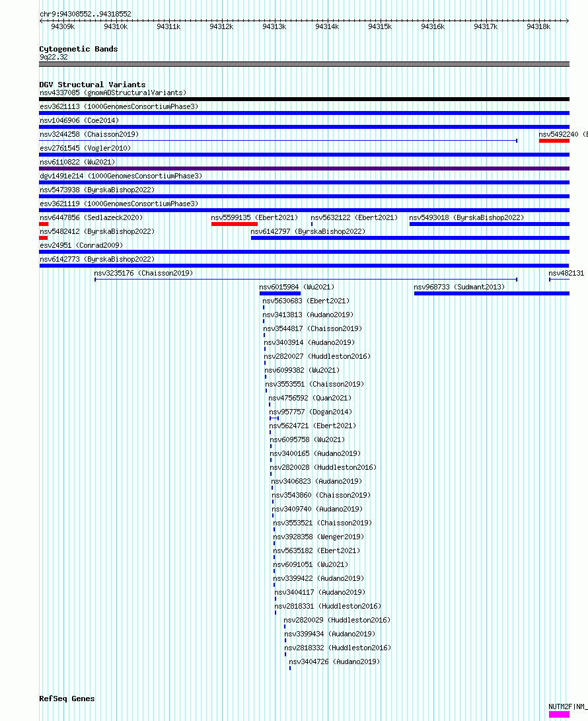Click nsv6447856 (Sedlazeck2020) label
588x721 pixels.
pyautogui.click(x=91, y=217)
